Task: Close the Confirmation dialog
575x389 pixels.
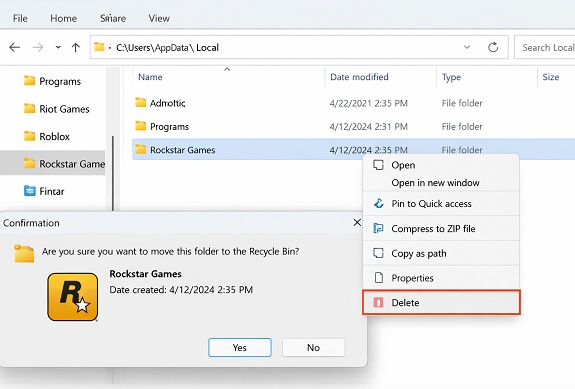Action: 357,223
